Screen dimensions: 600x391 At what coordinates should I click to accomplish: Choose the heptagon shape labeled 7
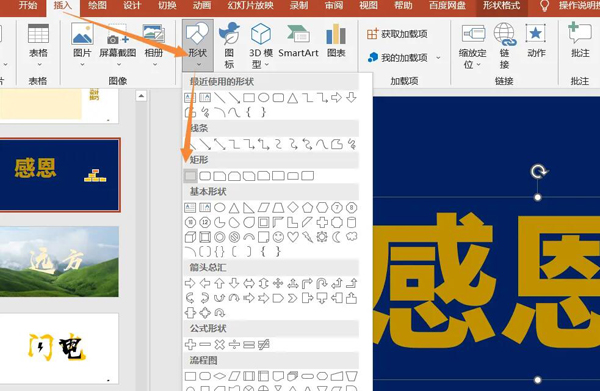coord(336,208)
